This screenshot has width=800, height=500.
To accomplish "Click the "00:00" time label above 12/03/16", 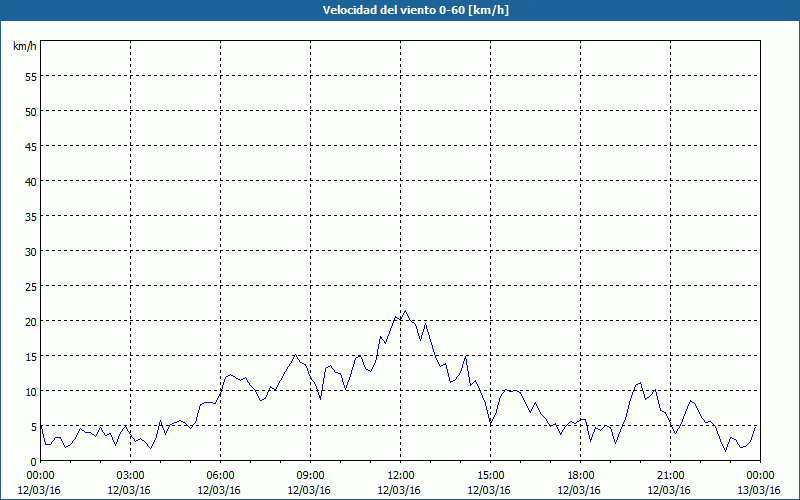I will pyautogui.click(x=40, y=476).
